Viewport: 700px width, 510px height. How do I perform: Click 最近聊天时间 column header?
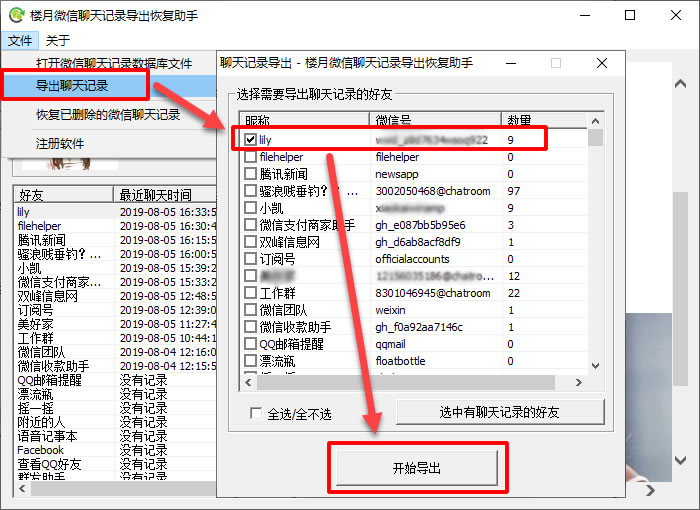pyautogui.click(x=155, y=194)
